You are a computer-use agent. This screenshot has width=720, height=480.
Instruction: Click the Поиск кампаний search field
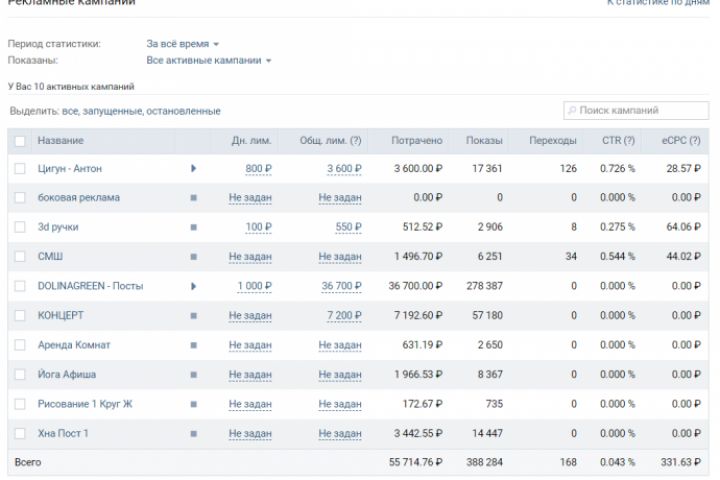point(630,110)
